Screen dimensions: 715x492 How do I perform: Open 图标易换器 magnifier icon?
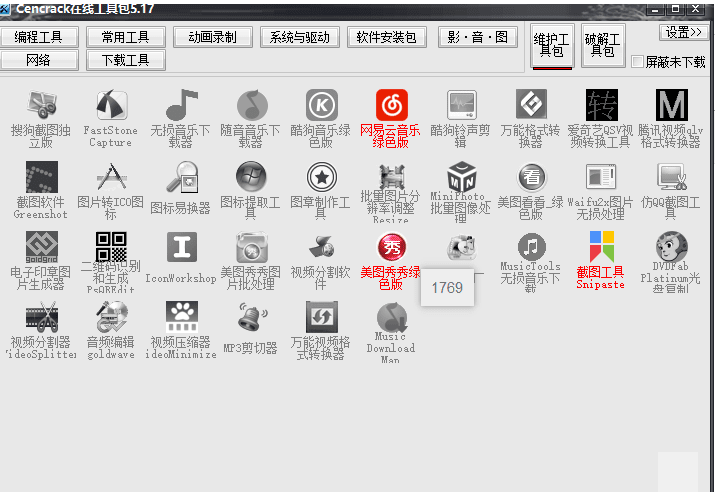181,176
